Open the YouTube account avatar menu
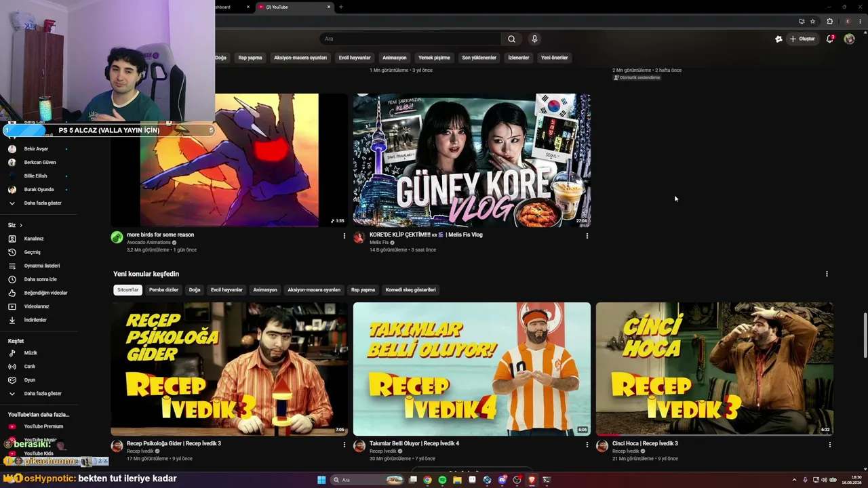The image size is (868, 488). point(849,39)
